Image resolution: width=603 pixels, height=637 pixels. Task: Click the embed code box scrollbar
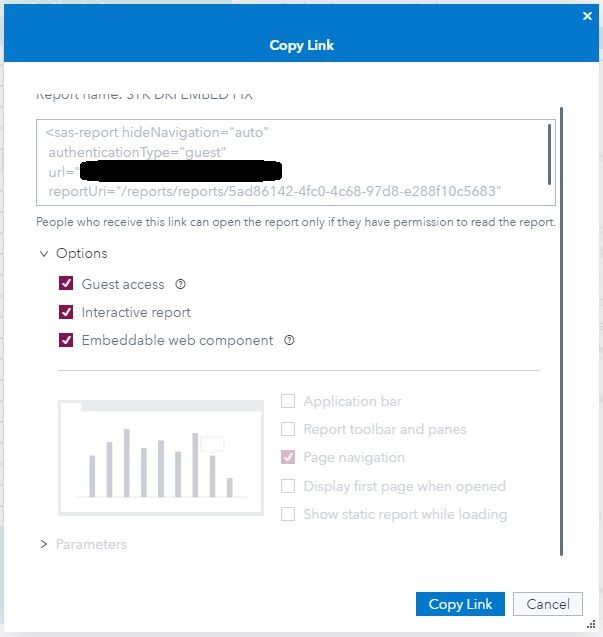[550, 150]
